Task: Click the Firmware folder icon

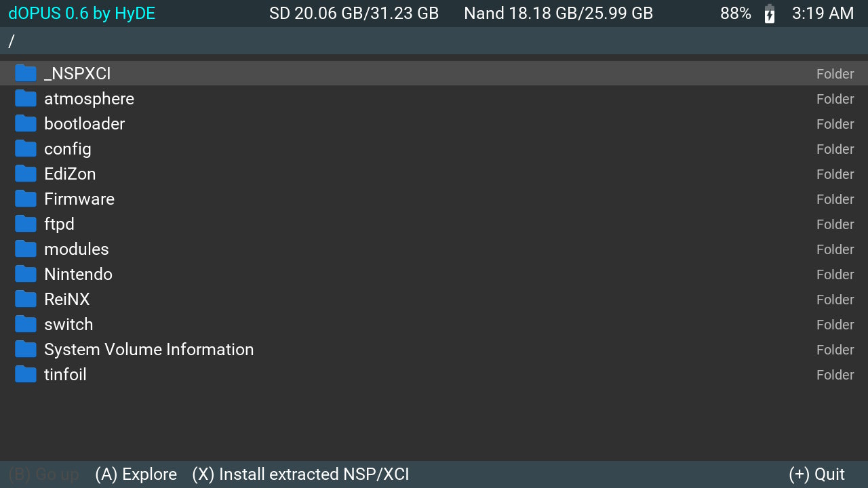Action: pyautogui.click(x=25, y=199)
